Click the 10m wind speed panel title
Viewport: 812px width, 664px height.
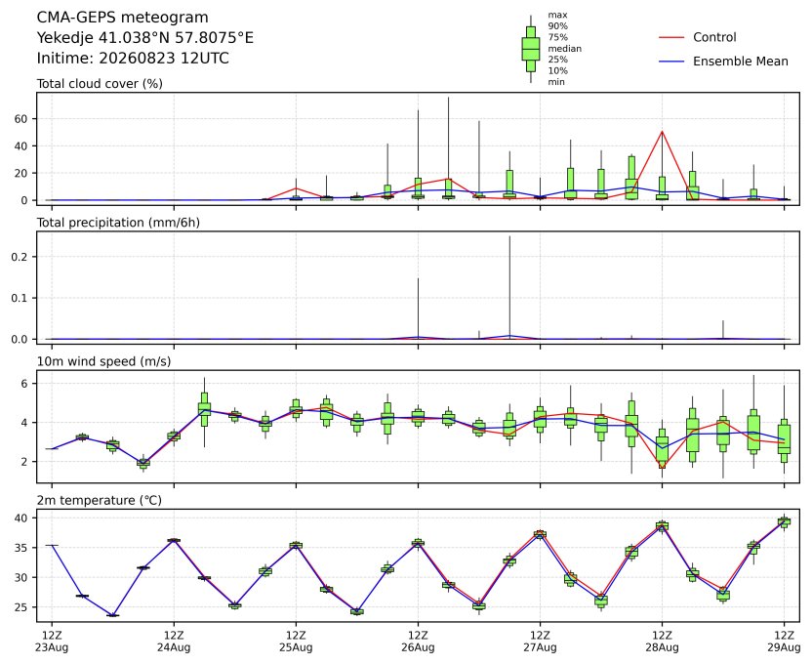tap(103, 361)
